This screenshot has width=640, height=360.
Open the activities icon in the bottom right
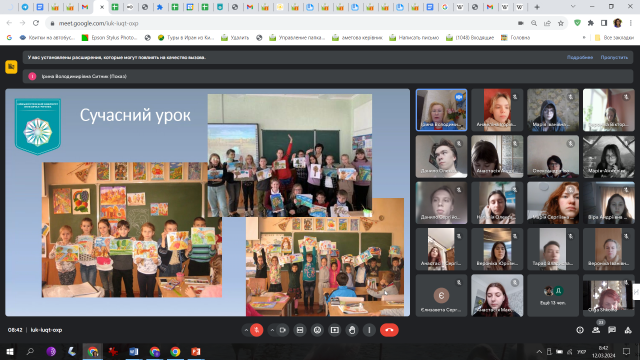pos(628,330)
